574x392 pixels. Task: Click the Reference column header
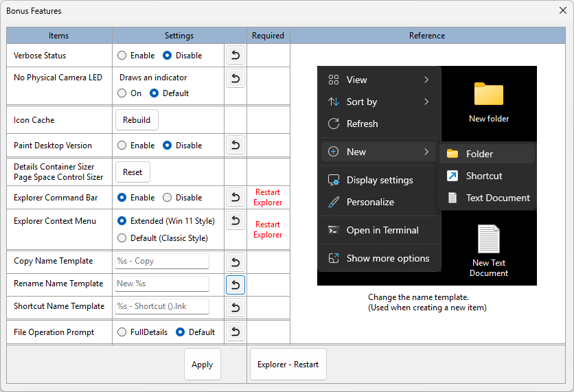(428, 36)
